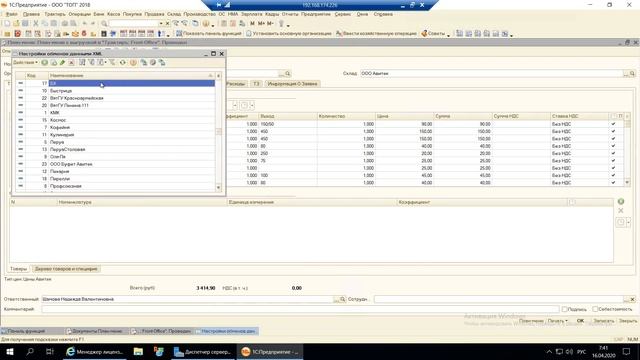Open the Операции menu

(79, 14)
